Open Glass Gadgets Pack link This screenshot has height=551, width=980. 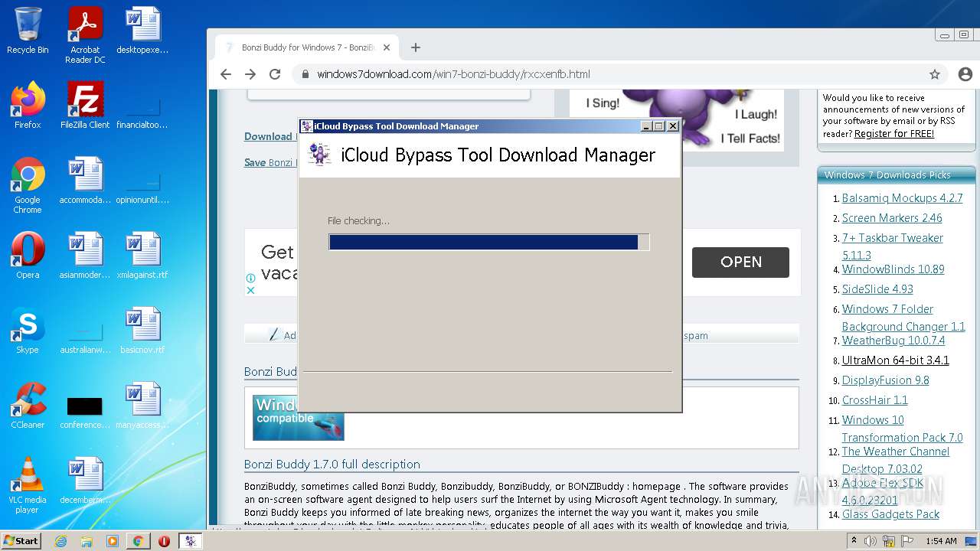click(890, 514)
